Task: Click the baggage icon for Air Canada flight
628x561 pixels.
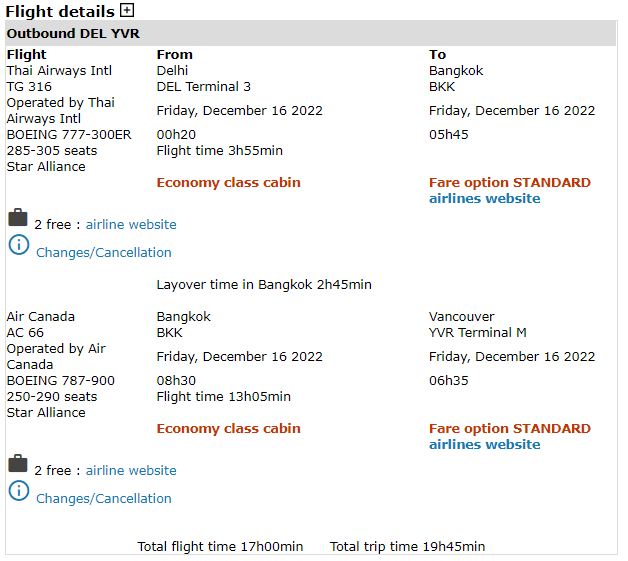Action: point(17,464)
